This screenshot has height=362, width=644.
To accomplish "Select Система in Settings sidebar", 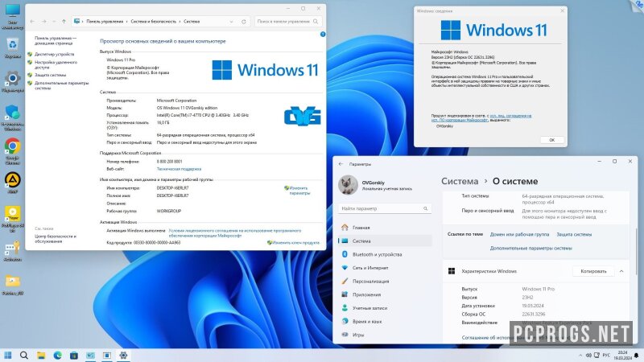I will 385,241.
